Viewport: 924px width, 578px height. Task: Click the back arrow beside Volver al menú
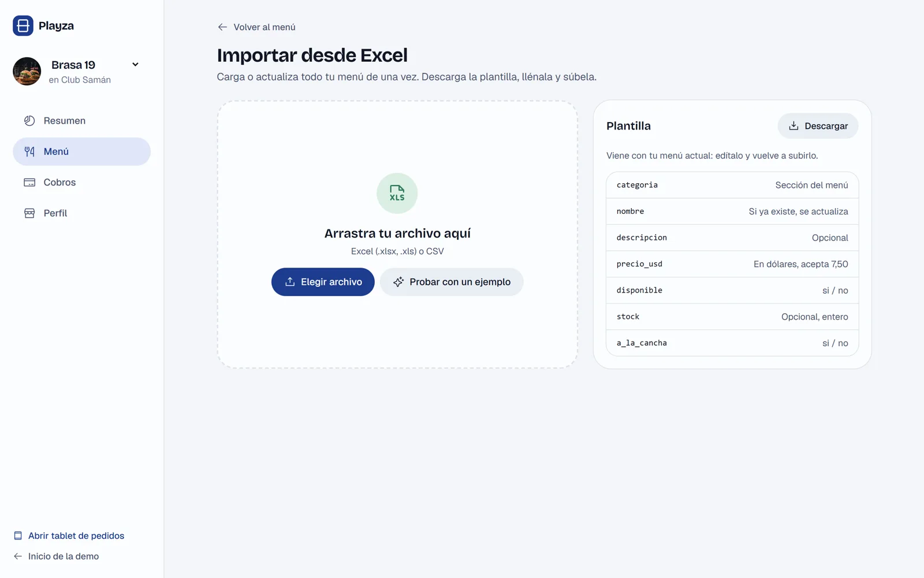click(x=222, y=27)
